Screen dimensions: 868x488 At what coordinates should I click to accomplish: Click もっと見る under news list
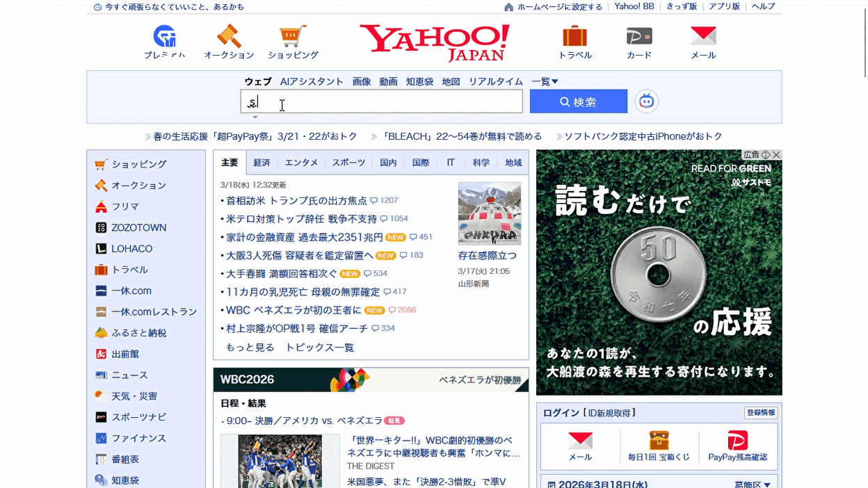[250, 347]
